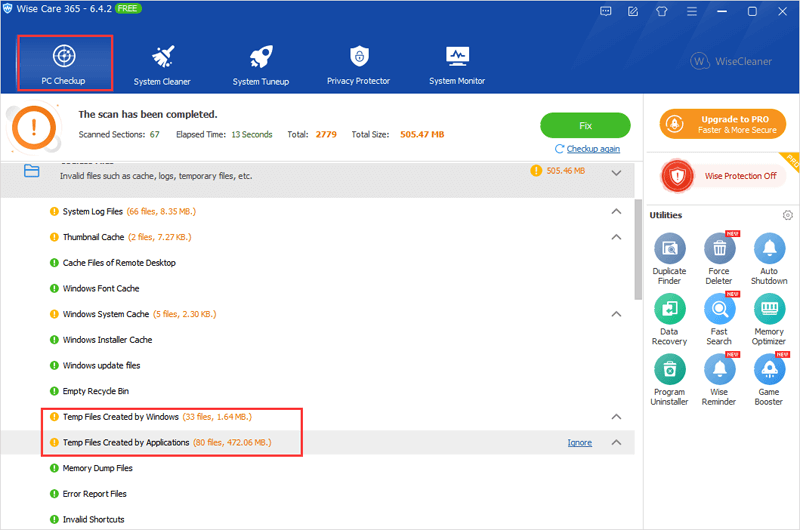Click the orange status icon of Thumbnail Cache
The height and width of the screenshot is (530, 800).
point(54,237)
